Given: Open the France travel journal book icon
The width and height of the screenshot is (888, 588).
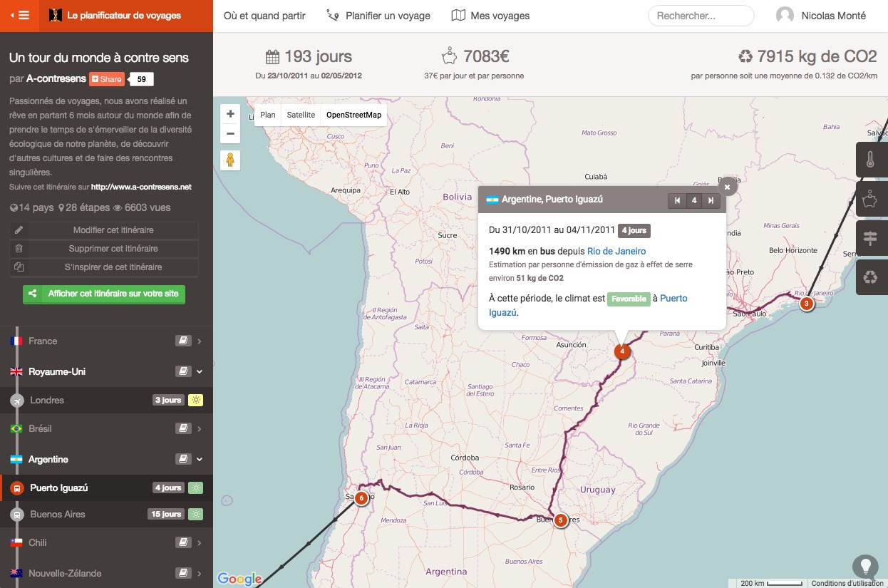Looking at the screenshot, I should coord(183,341).
